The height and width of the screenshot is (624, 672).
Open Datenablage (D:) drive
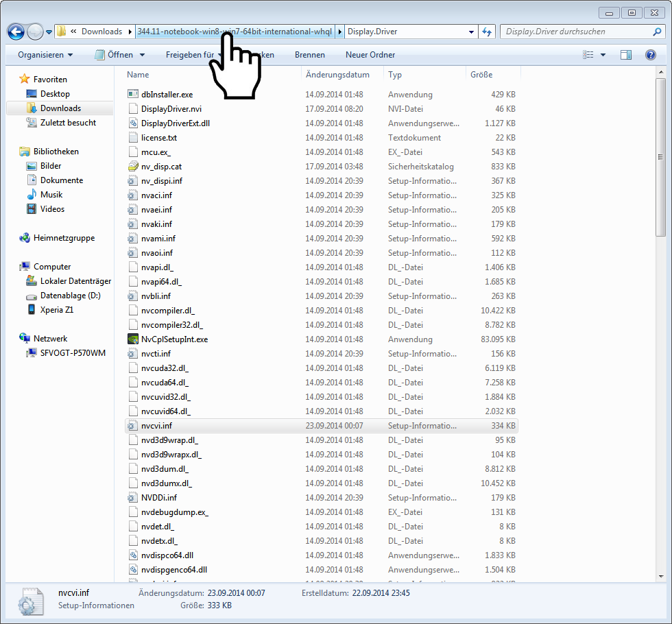click(x=70, y=296)
